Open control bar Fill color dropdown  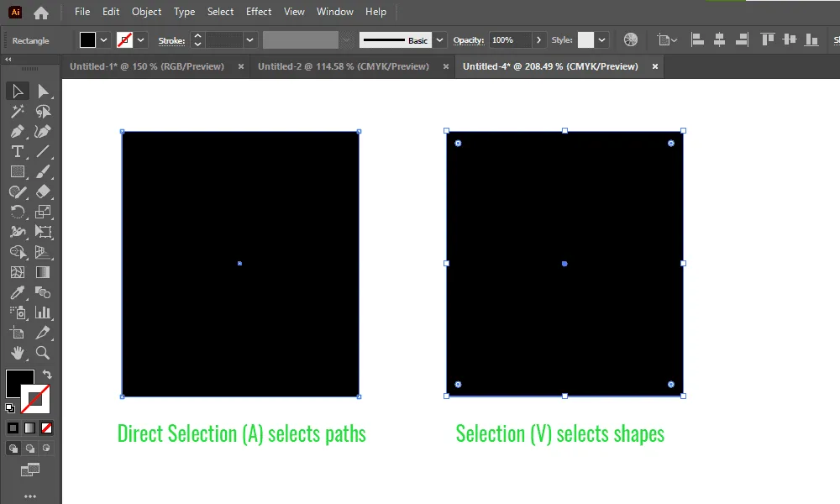[x=104, y=40]
